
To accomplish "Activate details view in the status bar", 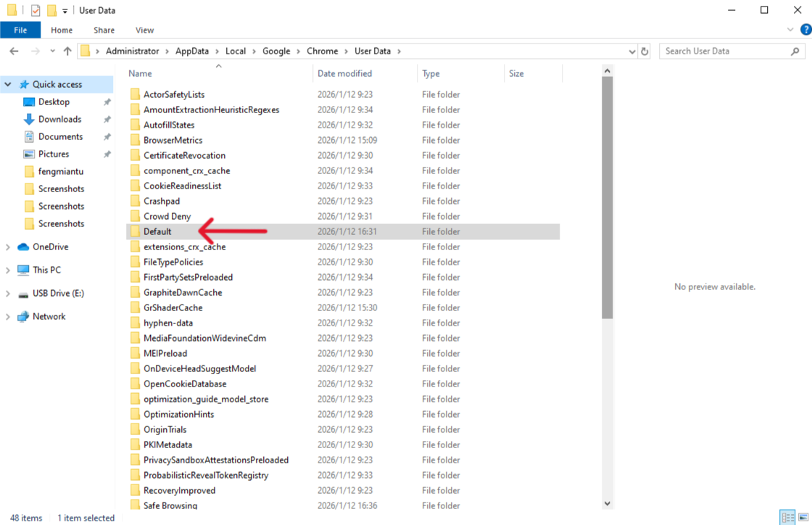I will click(x=787, y=518).
